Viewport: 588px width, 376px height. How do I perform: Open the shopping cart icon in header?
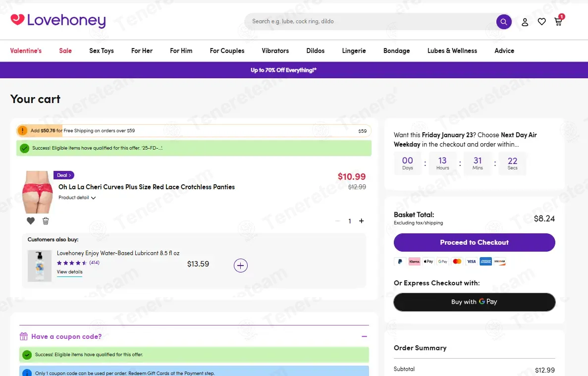(x=558, y=21)
